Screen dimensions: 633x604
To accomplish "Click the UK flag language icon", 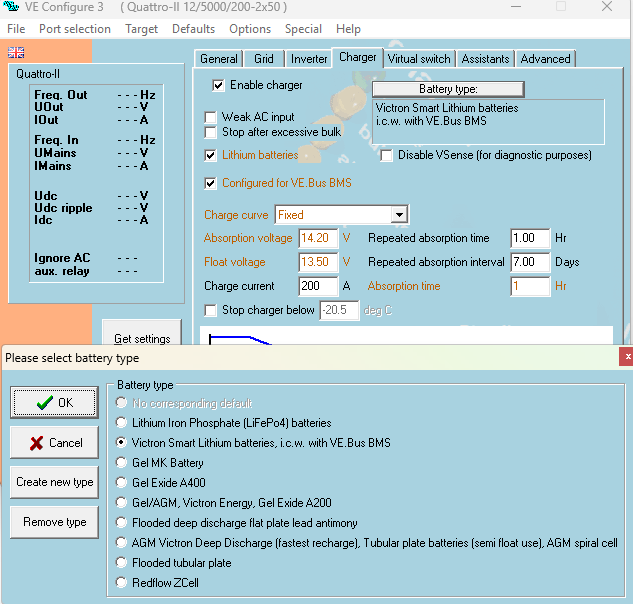I will pos(16,52).
